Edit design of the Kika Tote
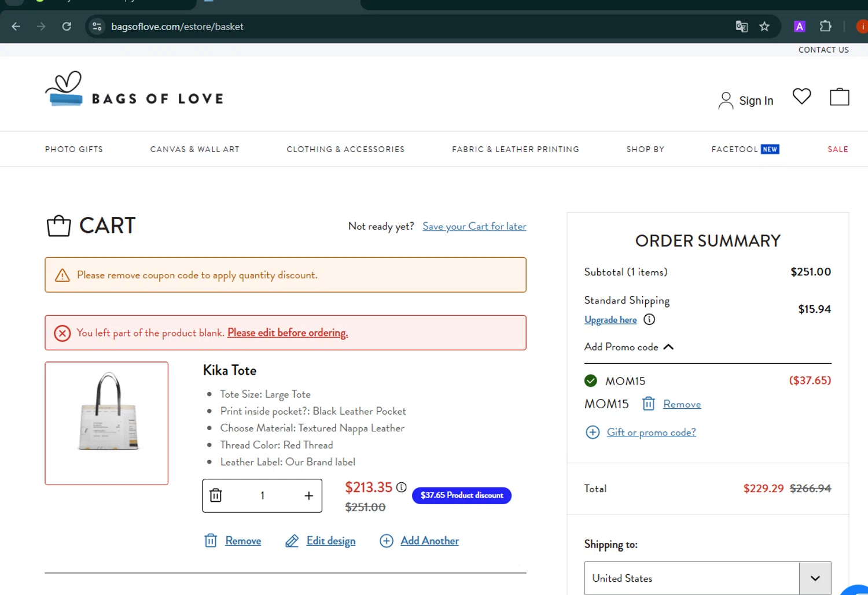This screenshot has width=868, height=595. point(331,541)
